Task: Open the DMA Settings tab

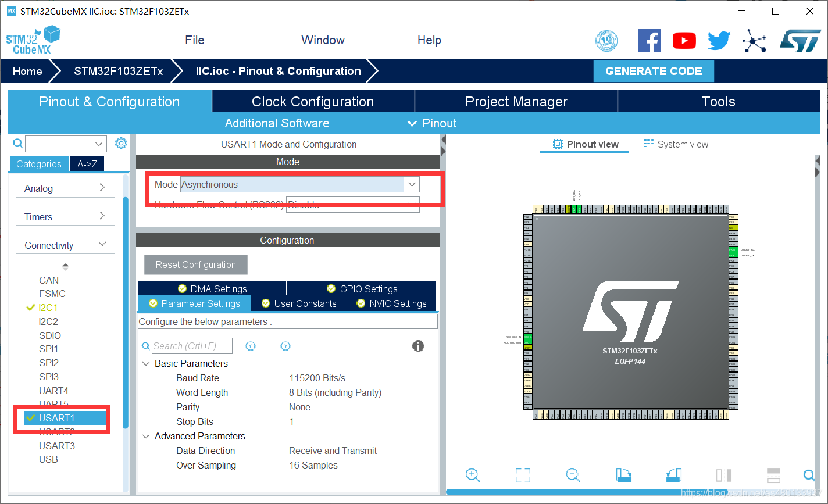Action: [212, 288]
